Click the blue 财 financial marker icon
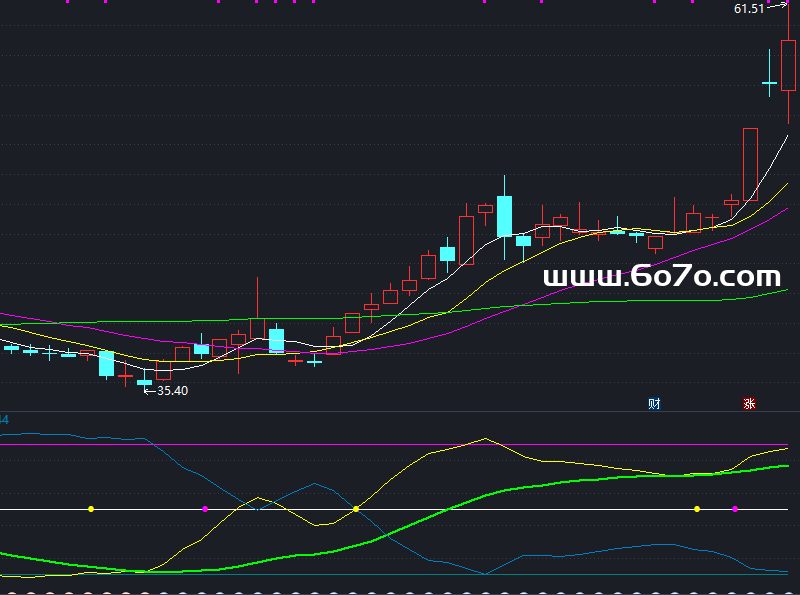 click(x=654, y=404)
